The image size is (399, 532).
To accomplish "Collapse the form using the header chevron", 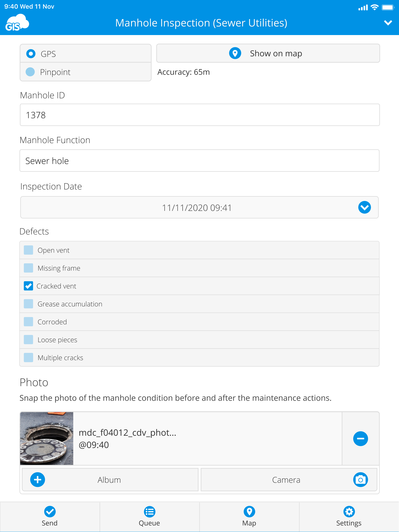I will point(388,23).
